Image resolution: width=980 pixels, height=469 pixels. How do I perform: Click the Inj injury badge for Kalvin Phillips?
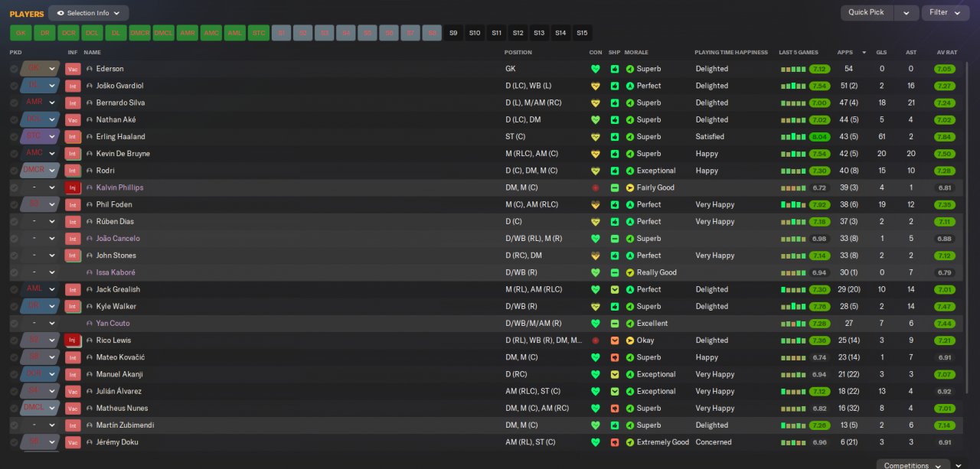73,187
